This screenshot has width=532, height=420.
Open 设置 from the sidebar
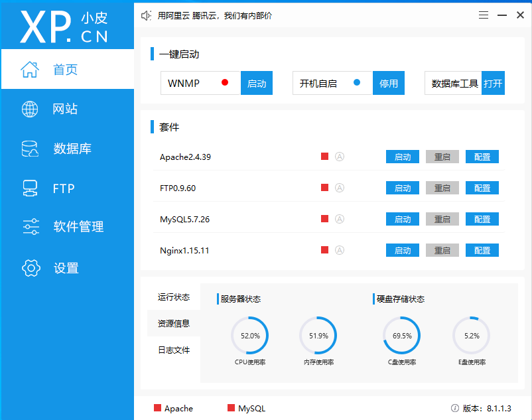pos(66,268)
